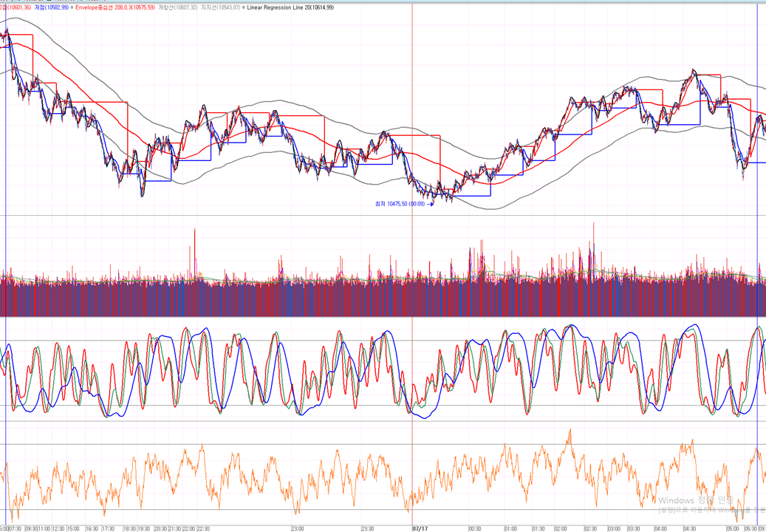Click the 01:00 time axis label
766x532 pixels.
pos(510,528)
